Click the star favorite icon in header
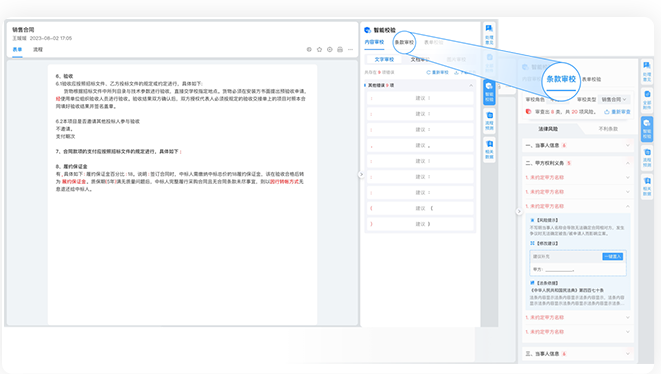661x374 pixels. pyautogui.click(x=320, y=49)
